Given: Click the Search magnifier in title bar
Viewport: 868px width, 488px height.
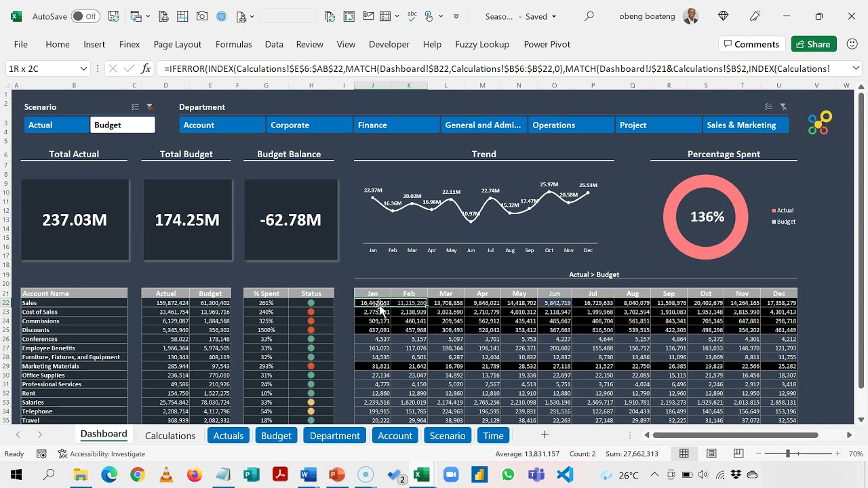Looking at the screenshot, I should (x=589, y=16).
